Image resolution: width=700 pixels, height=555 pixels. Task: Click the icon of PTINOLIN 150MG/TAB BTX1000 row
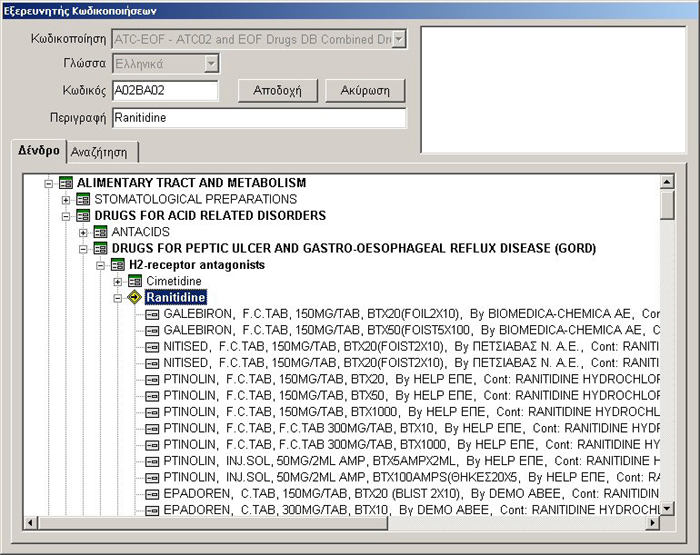point(152,413)
